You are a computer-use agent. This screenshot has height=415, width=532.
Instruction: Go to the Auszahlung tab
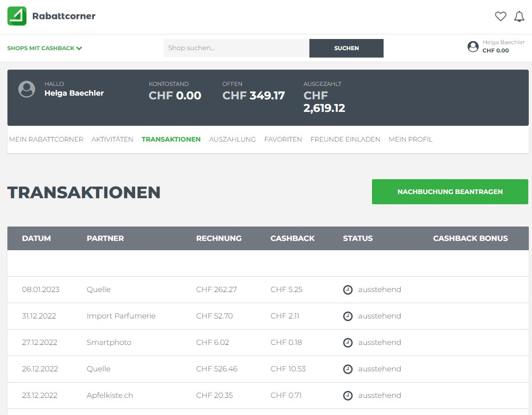click(x=232, y=139)
